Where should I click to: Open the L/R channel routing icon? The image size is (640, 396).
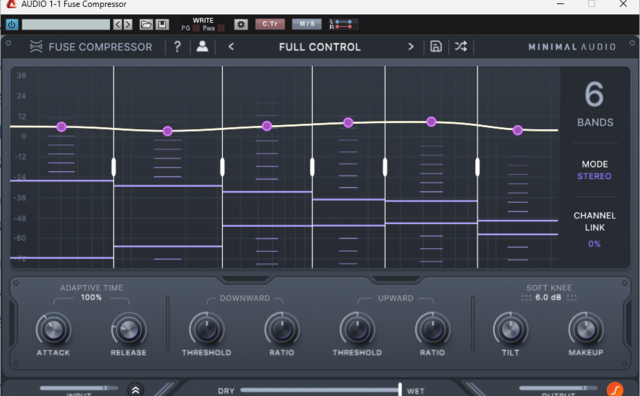click(343, 24)
